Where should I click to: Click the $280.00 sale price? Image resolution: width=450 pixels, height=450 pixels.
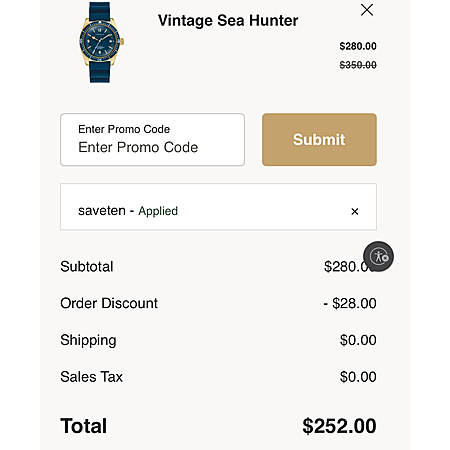358,46
